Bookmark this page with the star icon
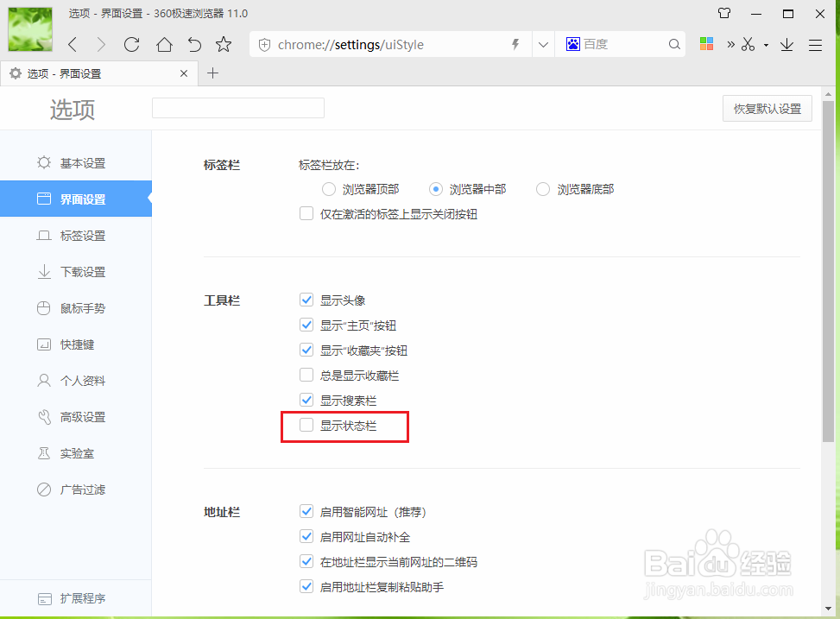The height and width of the screenshot is (619, 840). [224, 44]
